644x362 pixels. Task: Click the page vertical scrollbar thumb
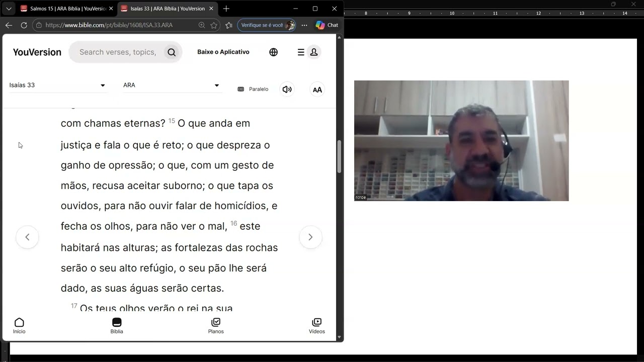pos(339,156)
